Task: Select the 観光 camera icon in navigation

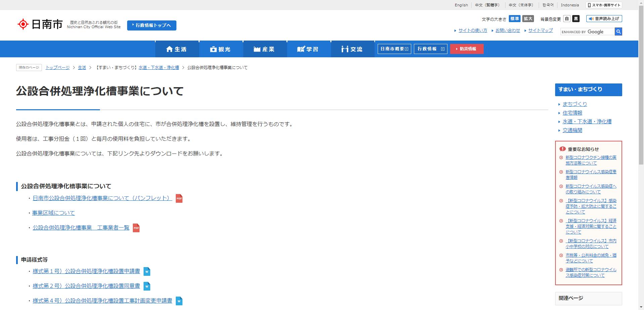Action: coord(213,49)
